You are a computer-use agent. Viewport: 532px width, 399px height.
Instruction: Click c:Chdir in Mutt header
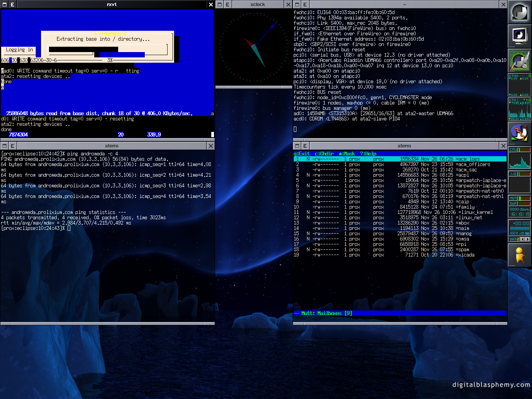324,154
